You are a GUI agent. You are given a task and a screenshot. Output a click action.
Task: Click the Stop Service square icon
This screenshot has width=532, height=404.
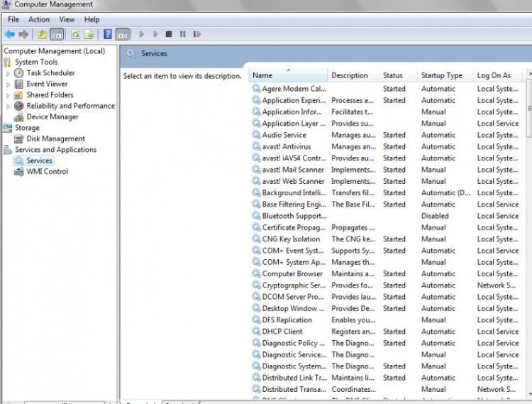[x=169, y=34]
